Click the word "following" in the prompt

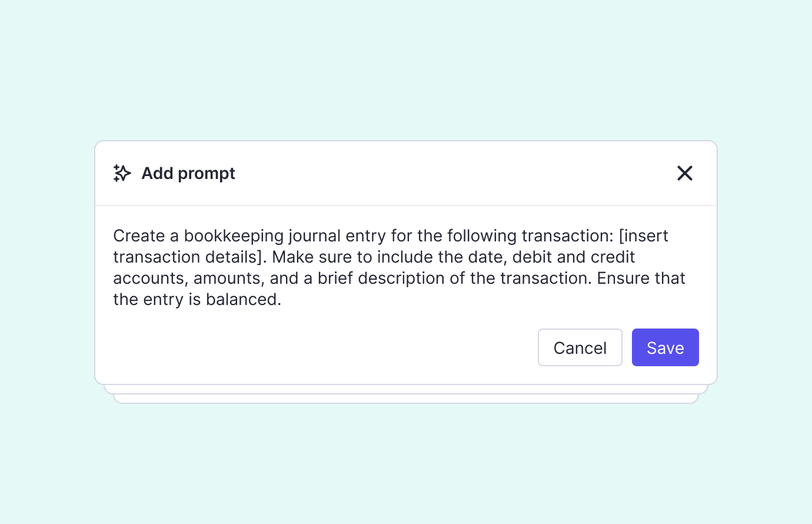pos(481,236)
